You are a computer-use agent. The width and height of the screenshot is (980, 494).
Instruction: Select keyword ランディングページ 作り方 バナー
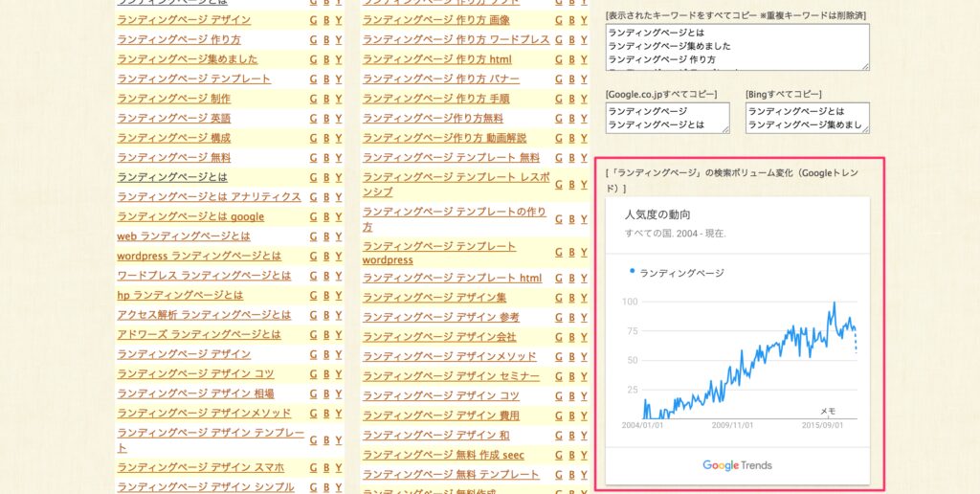[x=441, y=79]
